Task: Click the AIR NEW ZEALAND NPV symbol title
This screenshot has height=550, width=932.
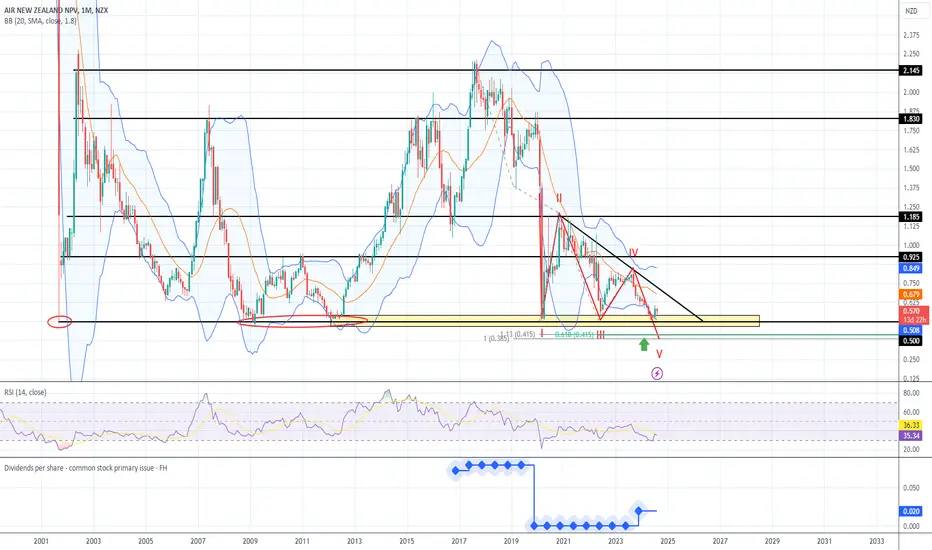Action: pos(56,10)
